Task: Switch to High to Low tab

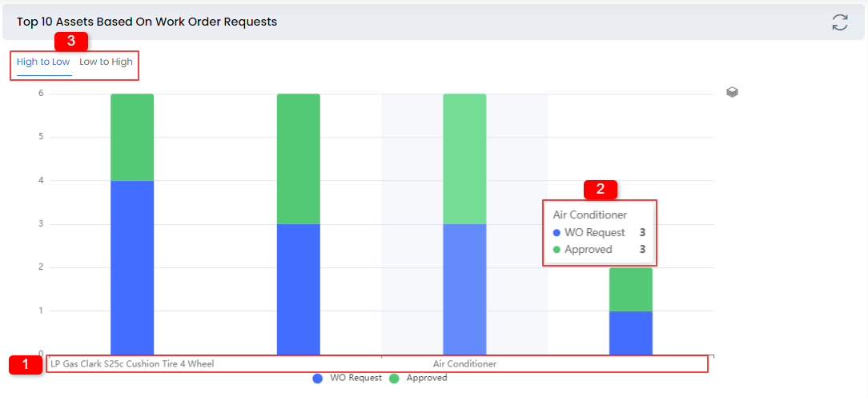Action: (x=43, y=62)
